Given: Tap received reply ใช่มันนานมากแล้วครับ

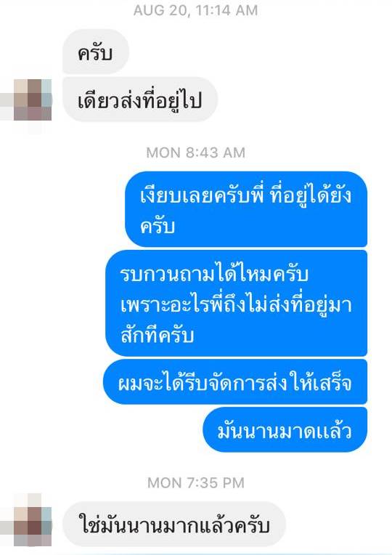Looking at the screenshot, I should click(174, 524).
